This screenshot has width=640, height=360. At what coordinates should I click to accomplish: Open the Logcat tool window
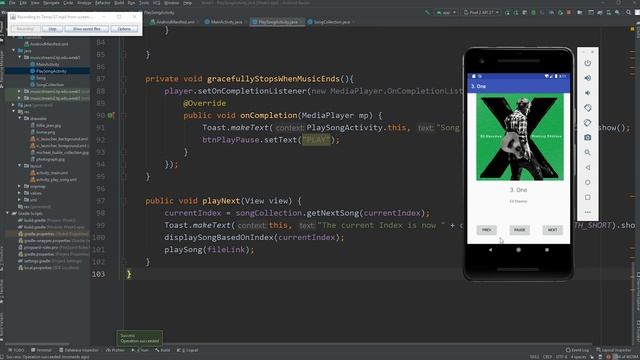187,350
